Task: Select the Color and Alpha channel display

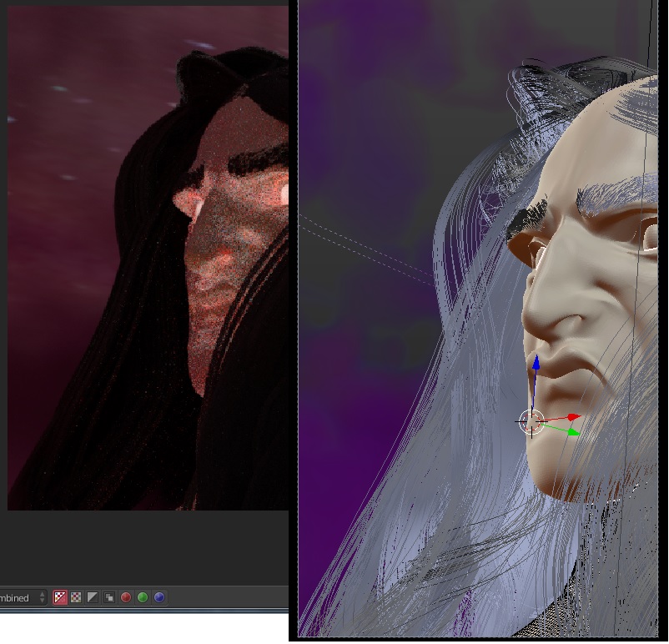Action: click(x=60, y=597)
